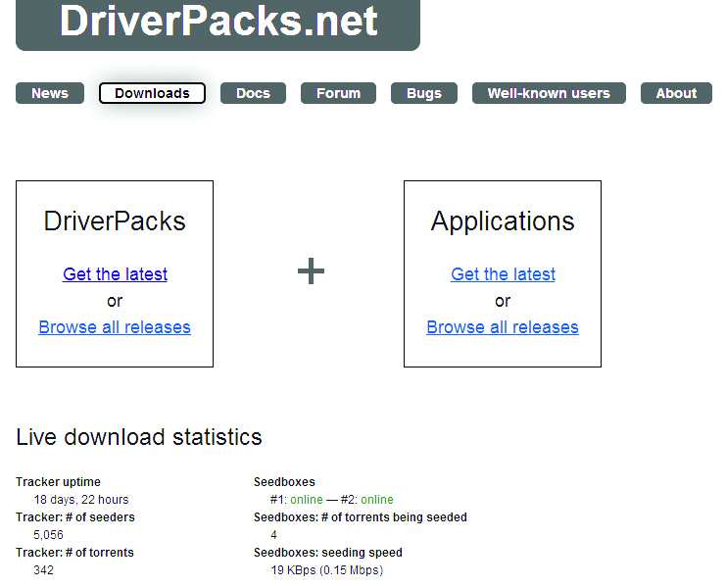Select the 5,056 seeders value
Viewport: 726px width, 588px height.
[x=48, y=535]
